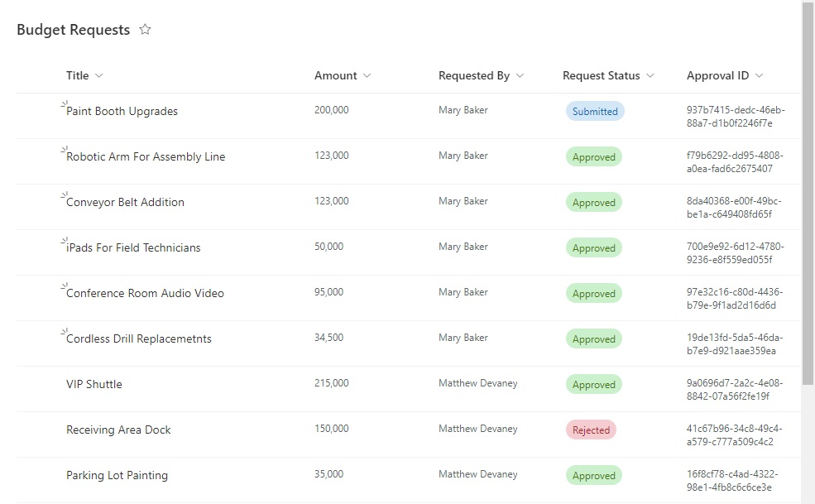Click new-item glyph beside Conference Room Audio Video
The height and width of the screenshot is (504, 815).
click(x=65, y=286)
